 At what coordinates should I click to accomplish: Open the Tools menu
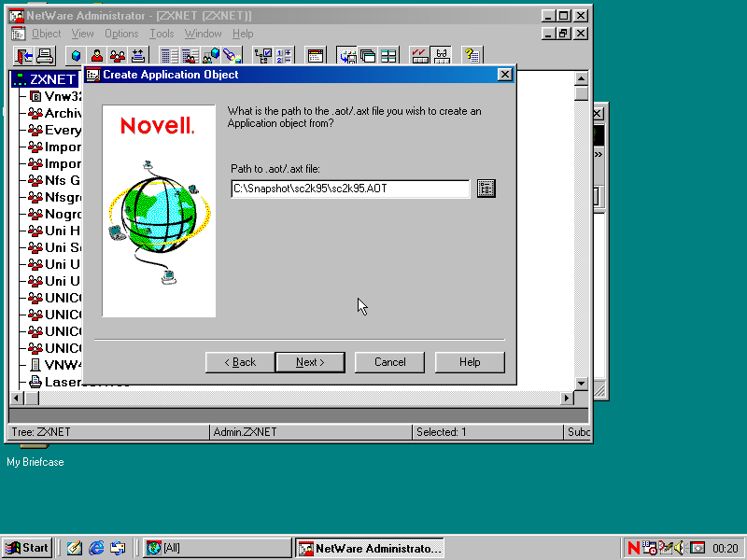pyautogui.click(x=162, y=34)
